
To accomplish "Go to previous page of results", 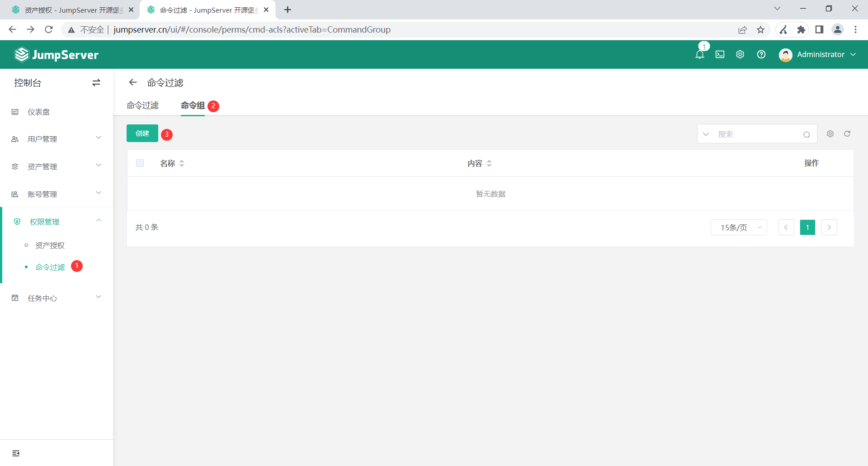I will 786,228.
